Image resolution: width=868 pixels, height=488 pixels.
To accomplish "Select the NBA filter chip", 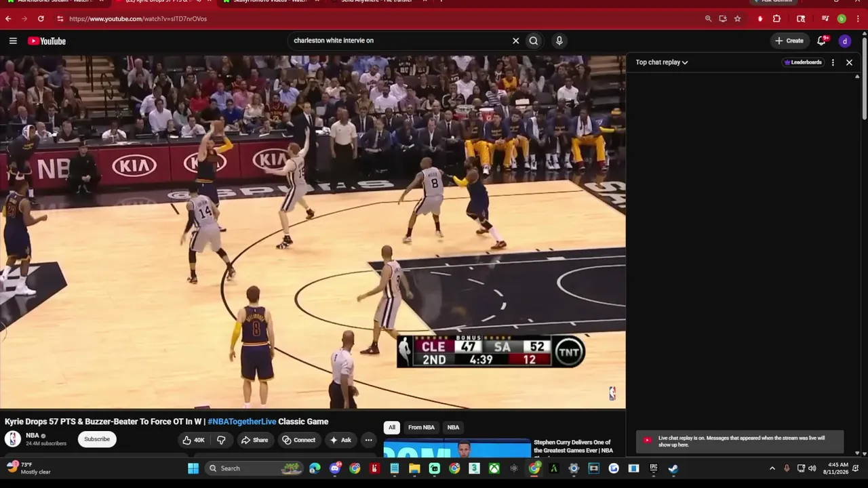I will (453, 428).
